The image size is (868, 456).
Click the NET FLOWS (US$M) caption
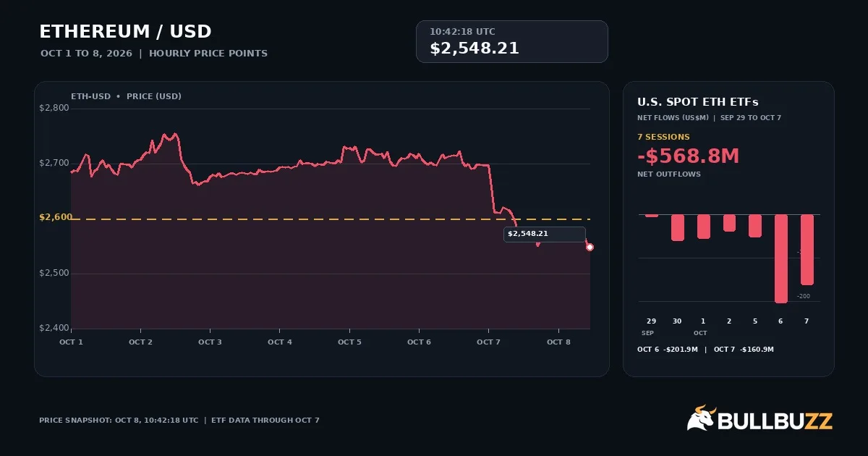click(673, 117)
